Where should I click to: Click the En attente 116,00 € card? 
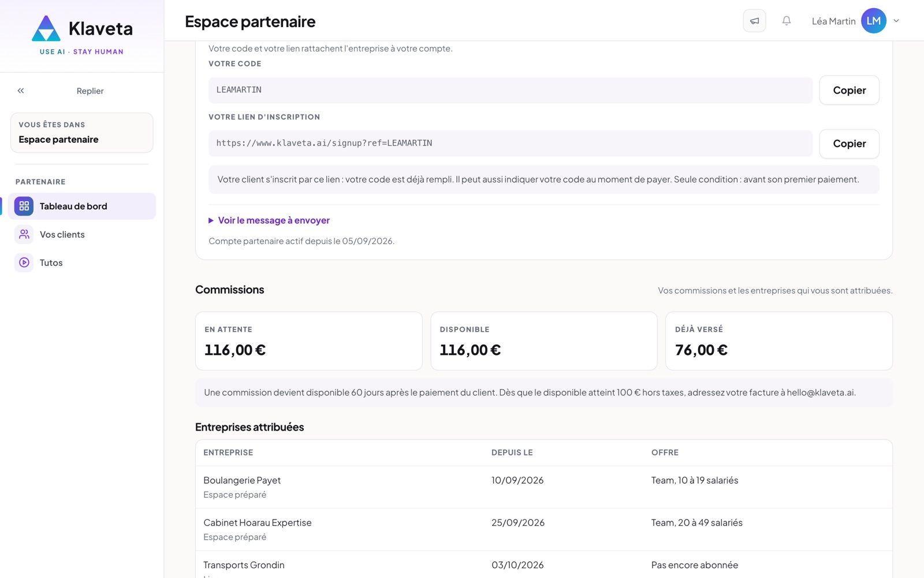pyautogui.click(x=309, y=341)
